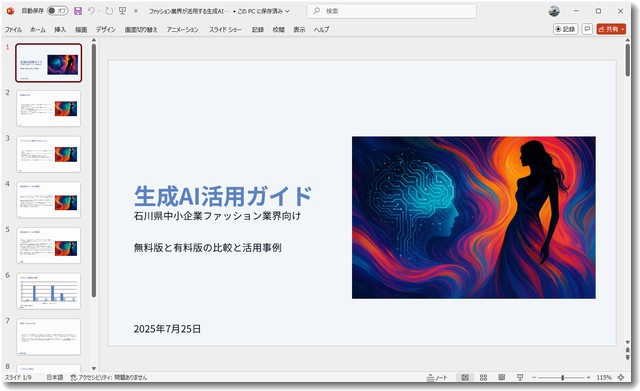Click the orange 共有 share button

tap(611, 29)
